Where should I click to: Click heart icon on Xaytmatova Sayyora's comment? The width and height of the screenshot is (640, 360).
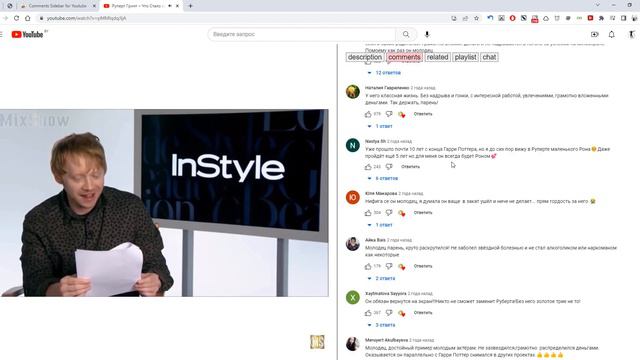point(402,313)
